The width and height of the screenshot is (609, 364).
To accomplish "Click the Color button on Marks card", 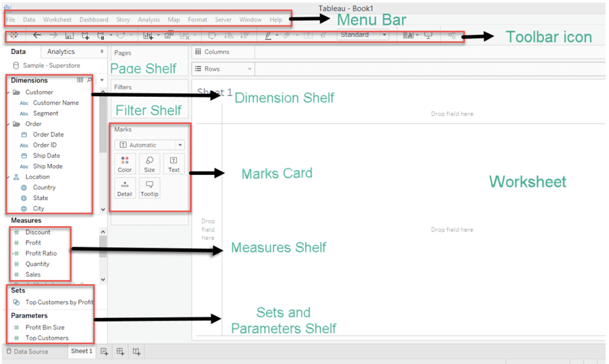I will pos(125,164).
